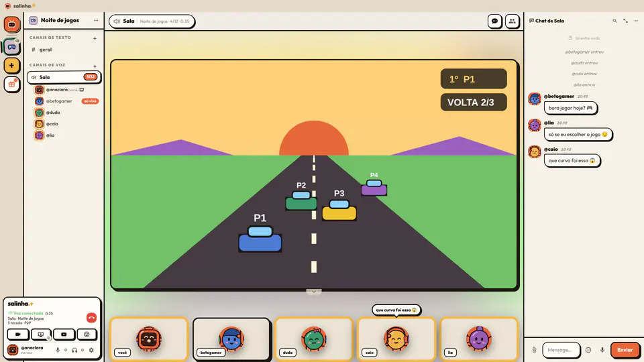Click the shared racing game stream
This screenshot has width=644, height=362.
[314, 175]
